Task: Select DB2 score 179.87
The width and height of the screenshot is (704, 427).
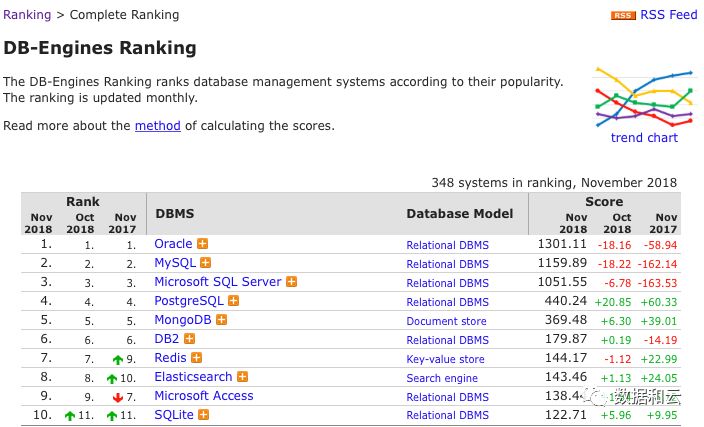Action: pyautogui.click(x=566, y=339)
